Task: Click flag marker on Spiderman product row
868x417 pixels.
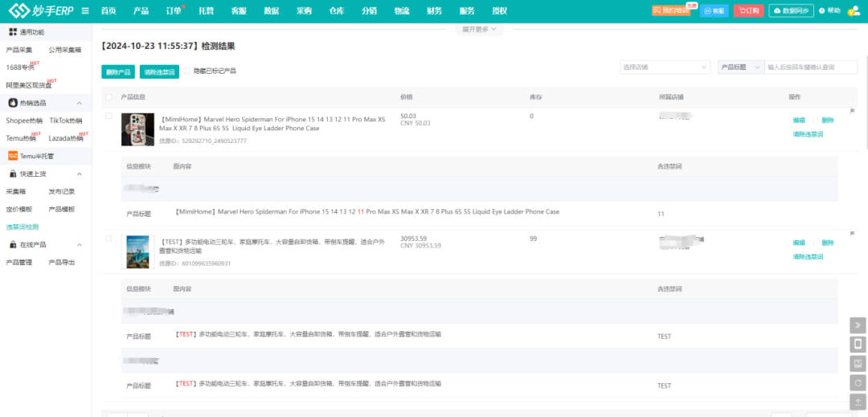Action: pyautogui.click(x=852, y=111)
